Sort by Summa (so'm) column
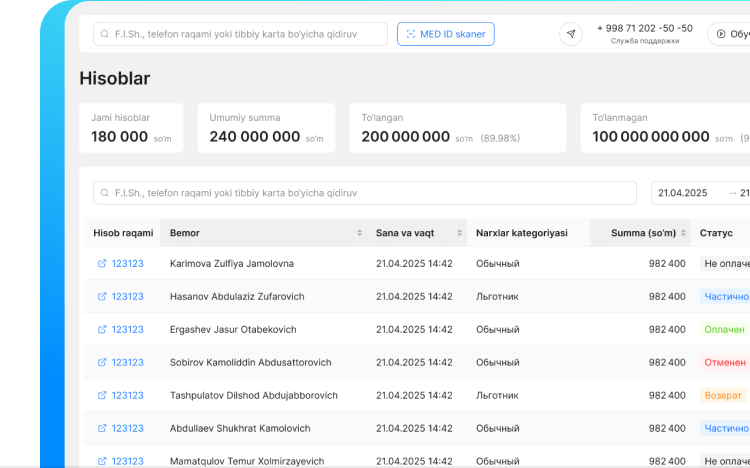The width and height of the screenshot is (750, 468). tap(684, 233)
